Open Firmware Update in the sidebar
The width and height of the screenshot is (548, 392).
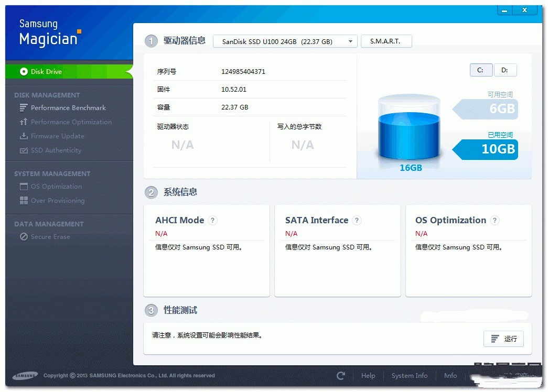(57, 136)
